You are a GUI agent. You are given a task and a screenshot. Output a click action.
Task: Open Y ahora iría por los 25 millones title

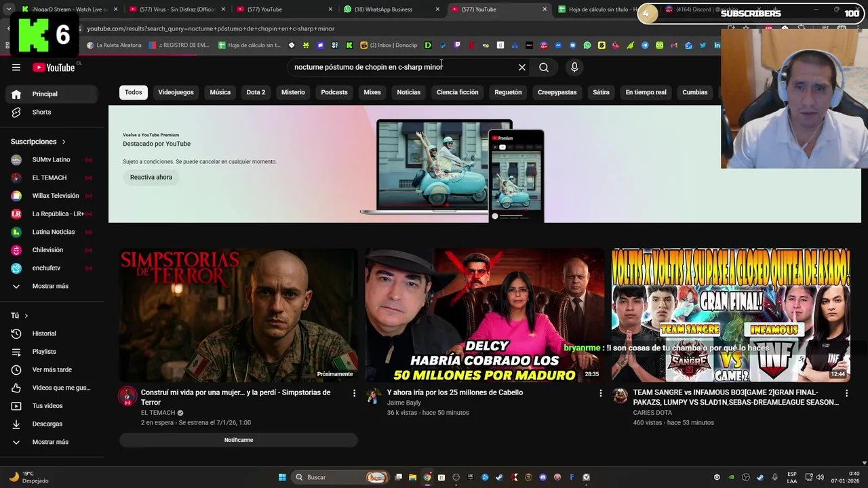coord(455,392)
